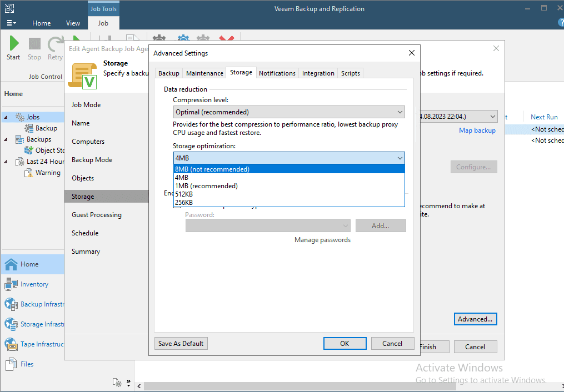564x392 pixels.
Task: Select 1MB (recommended) option
Action: click(289, 186)
